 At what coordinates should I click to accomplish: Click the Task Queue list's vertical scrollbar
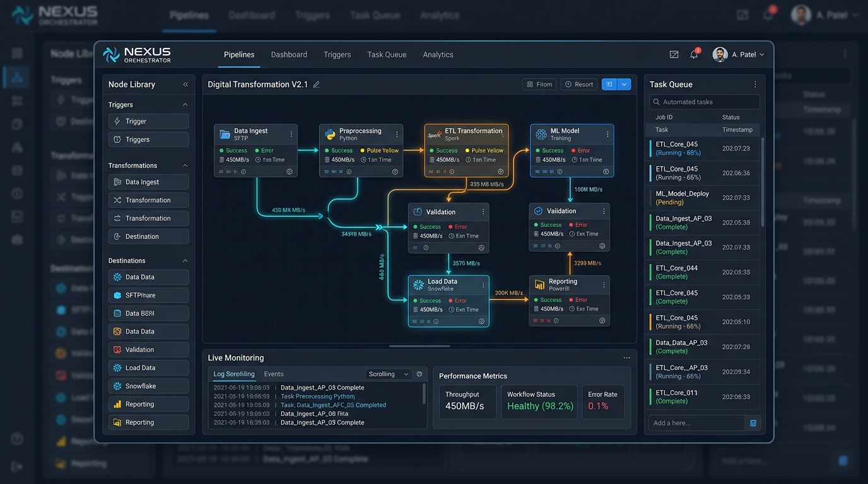tap(763, 183)
